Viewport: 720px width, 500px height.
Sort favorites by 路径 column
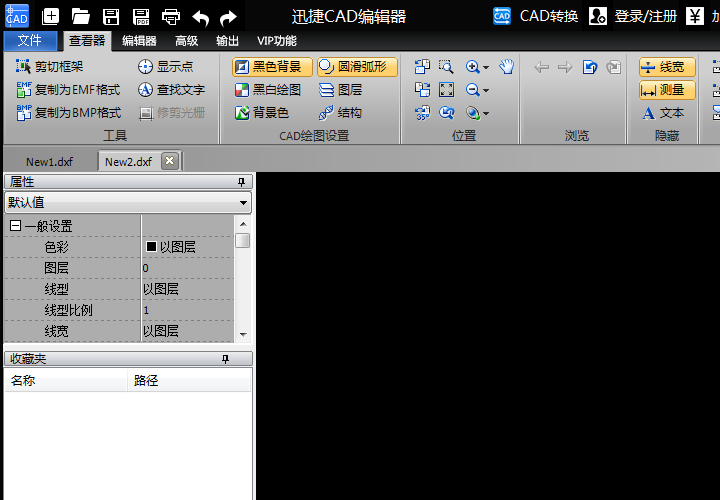[189, 381]
